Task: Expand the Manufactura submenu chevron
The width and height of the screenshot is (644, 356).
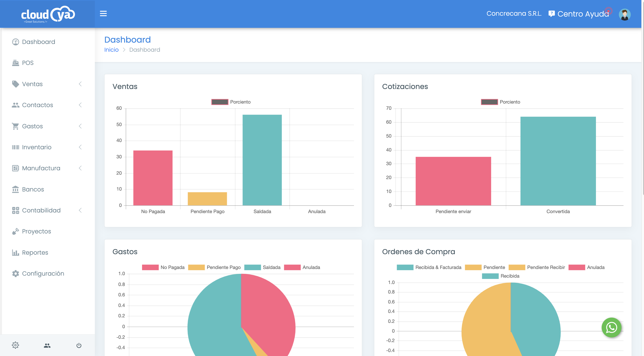Action: click(x=80, y=168)
